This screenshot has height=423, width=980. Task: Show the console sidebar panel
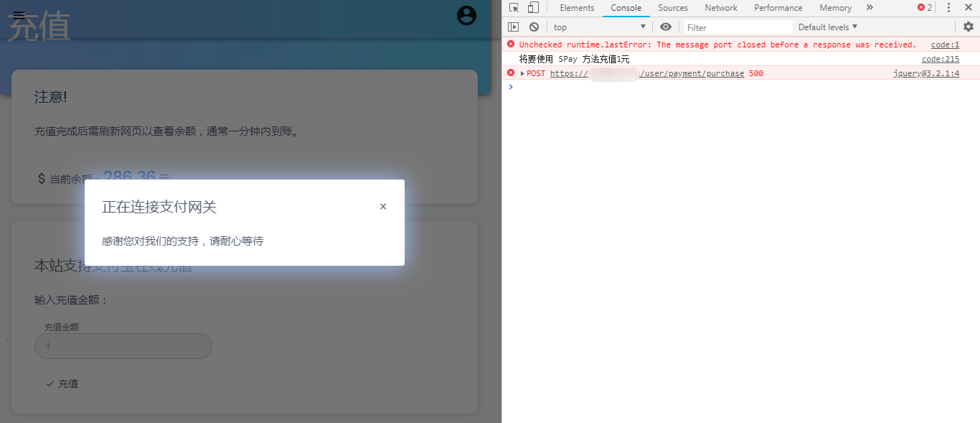[x=513, y=27]
